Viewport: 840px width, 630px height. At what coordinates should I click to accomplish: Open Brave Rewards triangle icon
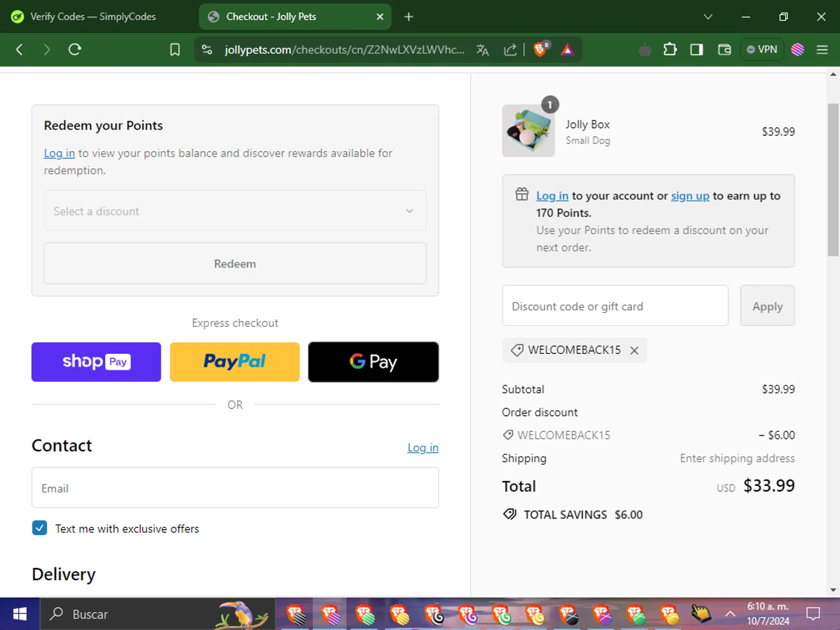567,50
